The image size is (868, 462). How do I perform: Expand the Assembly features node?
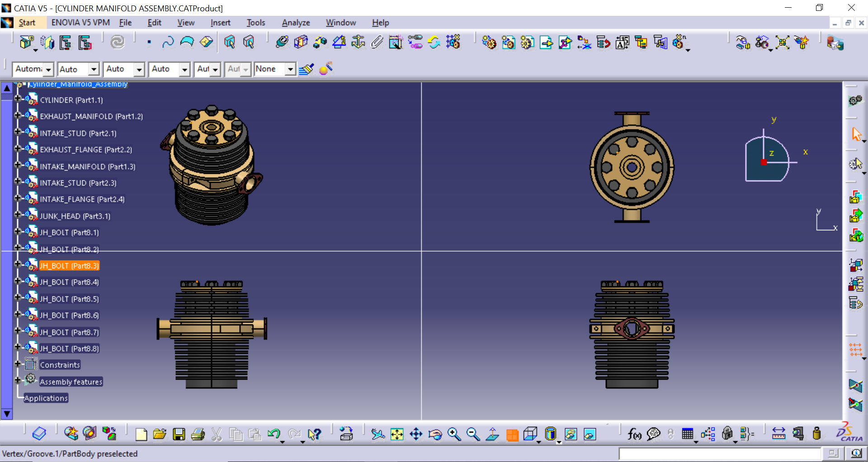pyautogui.click(x=18, y=380)
